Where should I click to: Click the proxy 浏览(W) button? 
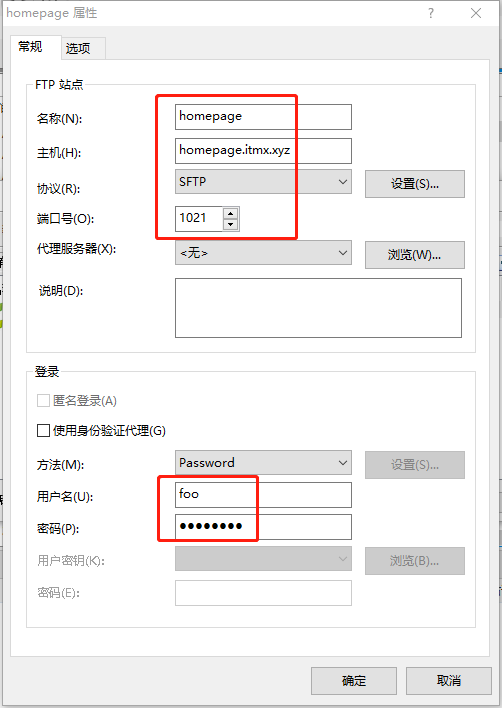tap(415, 255)
